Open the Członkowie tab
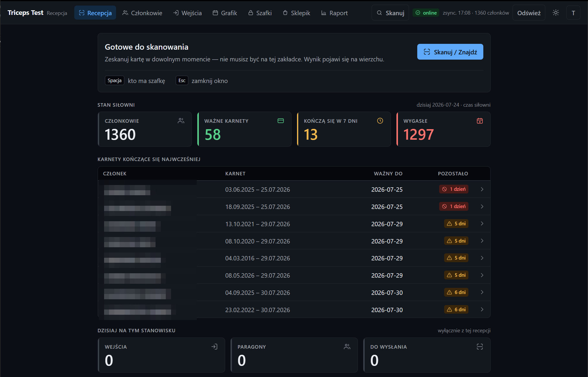This screenshot has height=377, width=588. (x=142, y=13)
